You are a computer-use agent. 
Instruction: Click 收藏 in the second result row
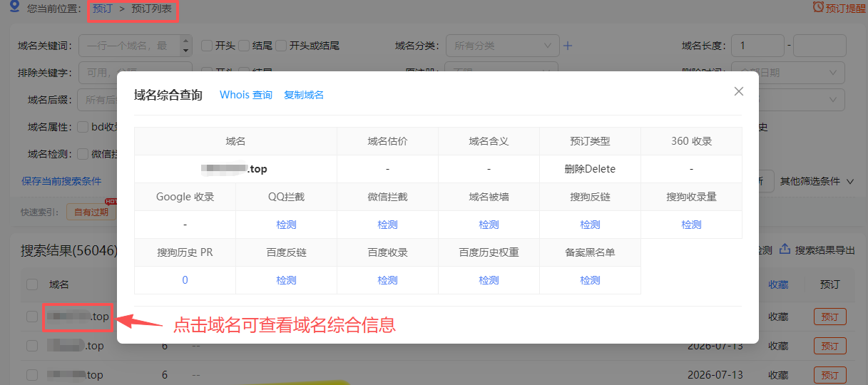coord(778,346)
